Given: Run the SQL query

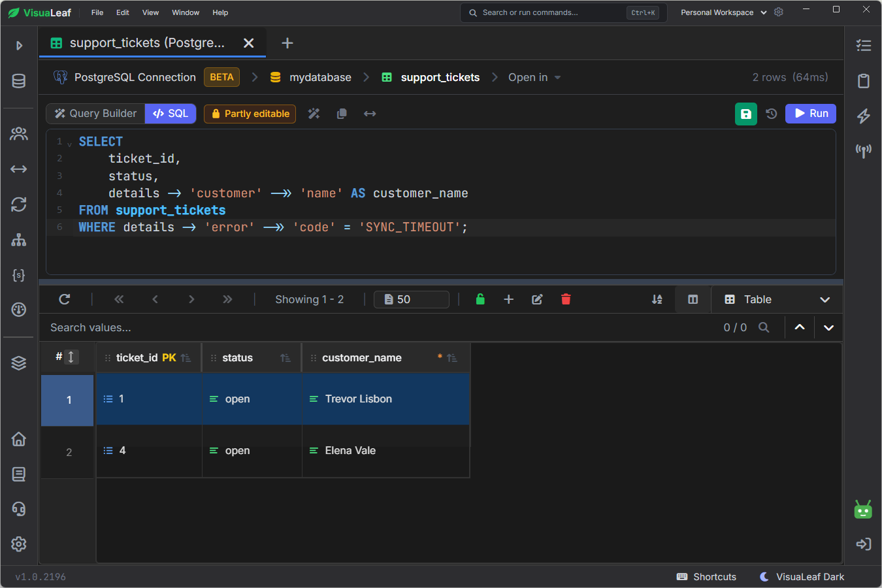Looking at the screenshot, I should (x=811, y=114).
